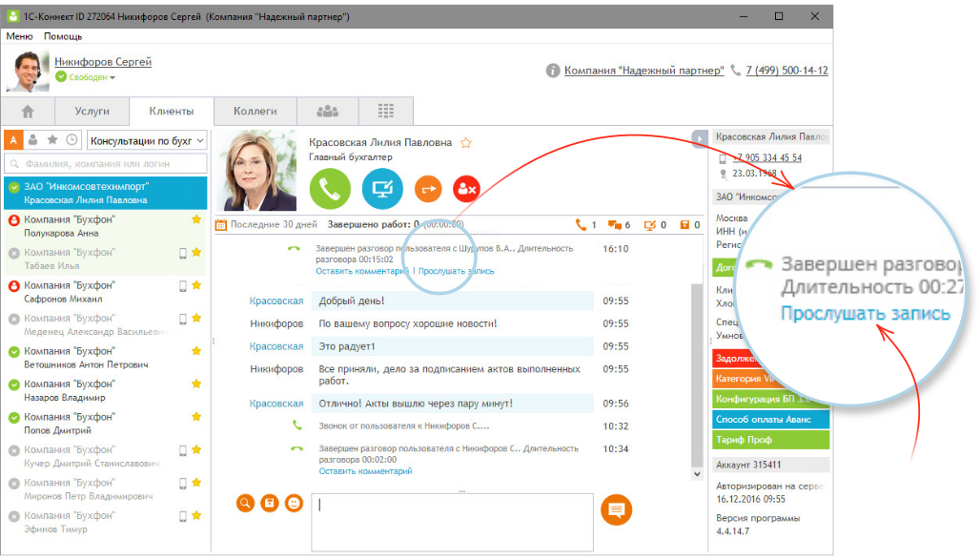Open the Home tab icon
The width and height of the screenshot is (980, 560).
point(28,112)
